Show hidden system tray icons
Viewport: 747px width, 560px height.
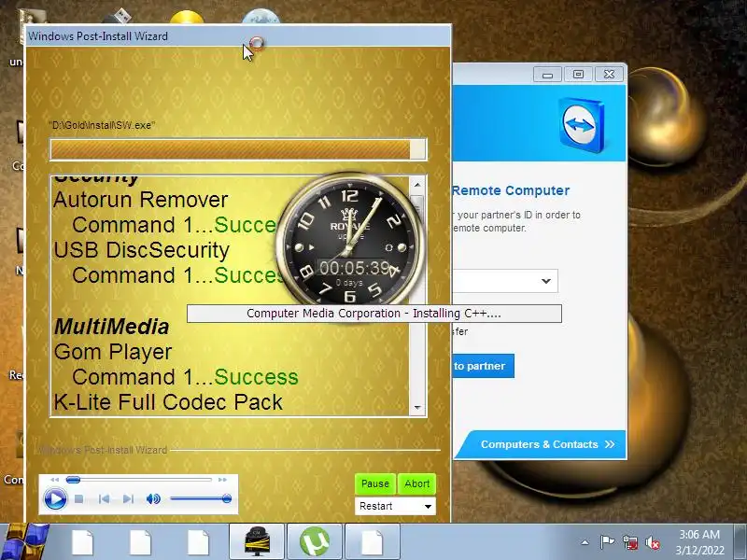coord(585,542)
